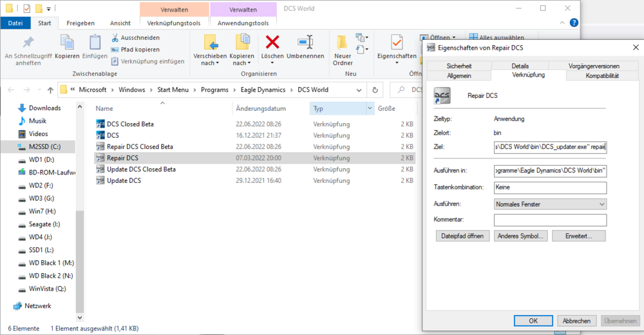Viewport: 644px width, 335px height.
Task: Click the Kopieren ribbon icon
Action: pyautogui.click(x=67, y=43)
